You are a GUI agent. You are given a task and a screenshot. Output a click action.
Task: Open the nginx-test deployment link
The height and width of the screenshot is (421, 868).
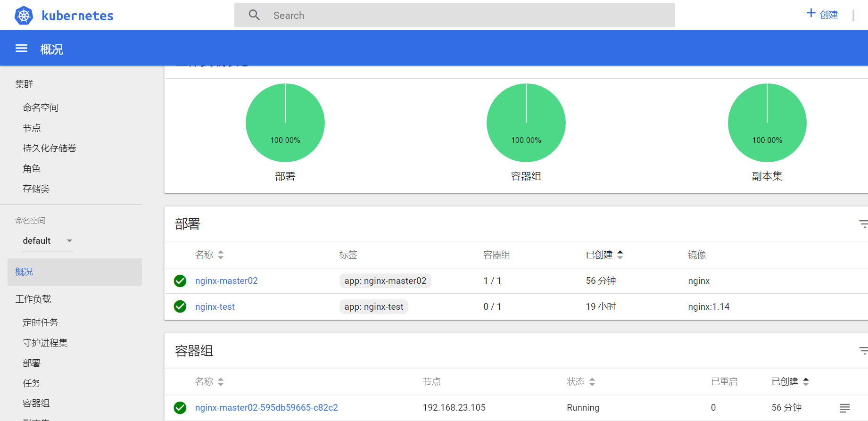click(215, 307)
